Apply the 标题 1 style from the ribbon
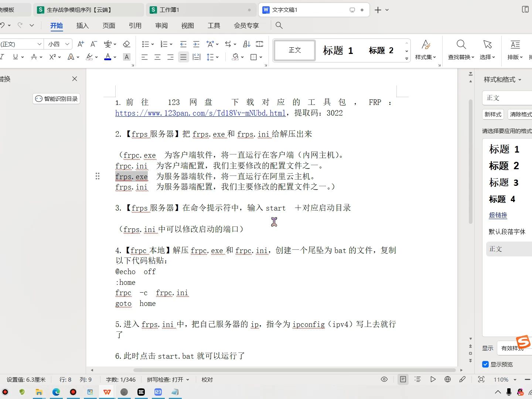This screenshot has height=399, width=532. (338, 50)
